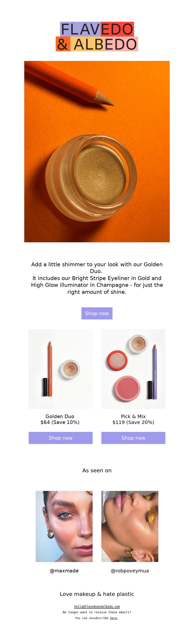
Task: Select the Pick & Mix title text
Action: coord(133,416)
